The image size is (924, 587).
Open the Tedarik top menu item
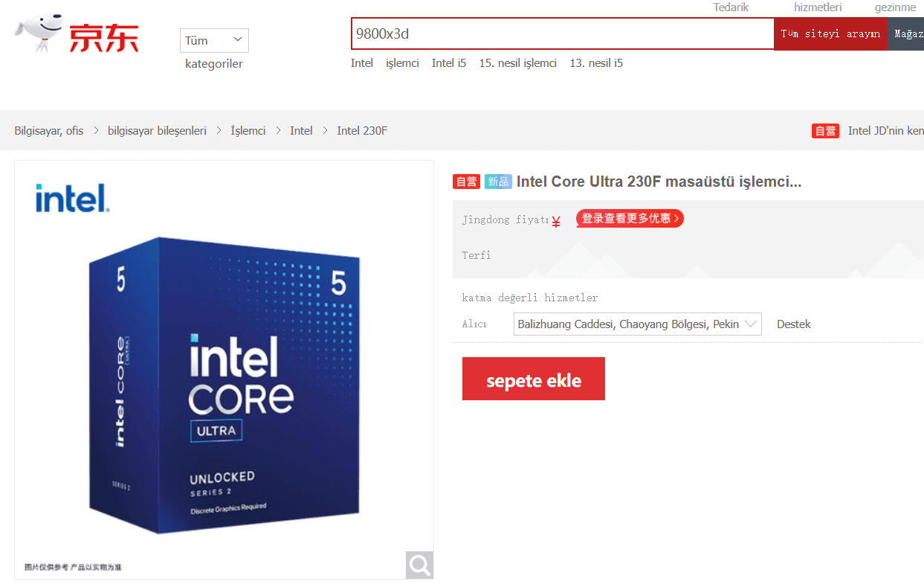pos(731,7)
